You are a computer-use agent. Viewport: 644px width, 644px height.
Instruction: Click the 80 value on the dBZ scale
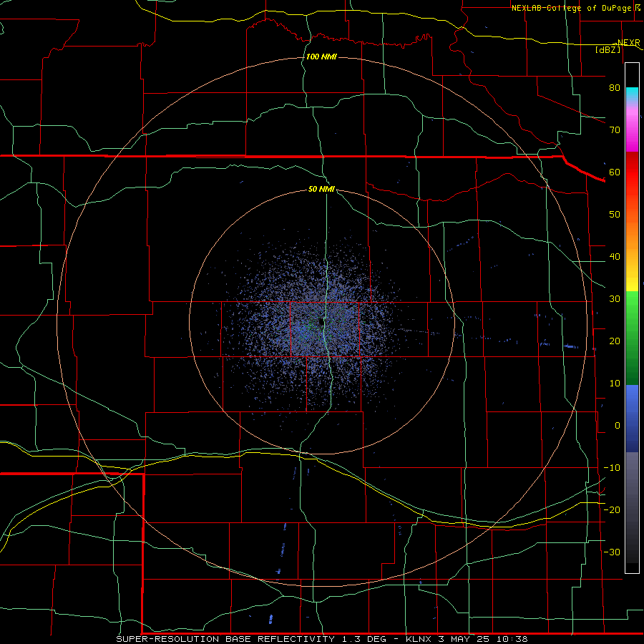point(615,88)
